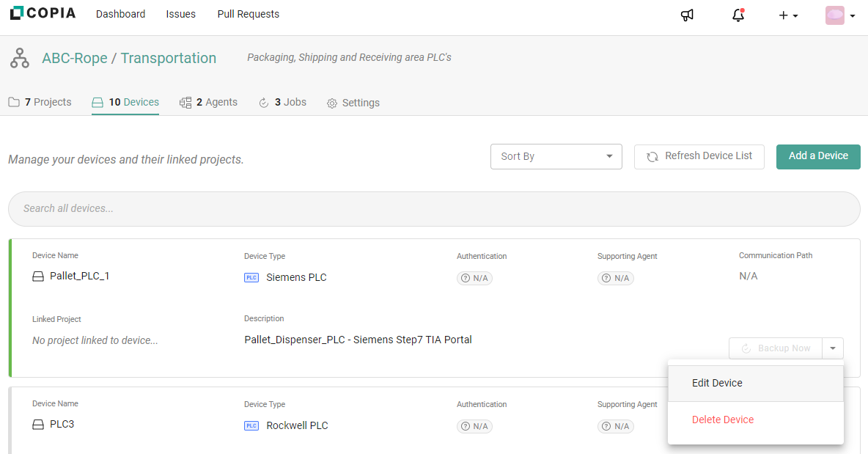Switch to the 7 Projects tab
The height and width of the screenshot is (454, 868).
(40, 102)
